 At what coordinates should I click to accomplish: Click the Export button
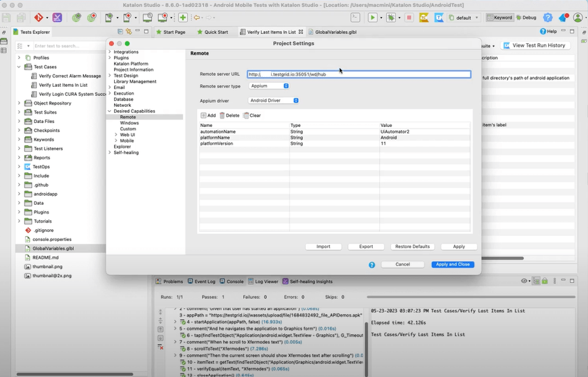[366, 247]
